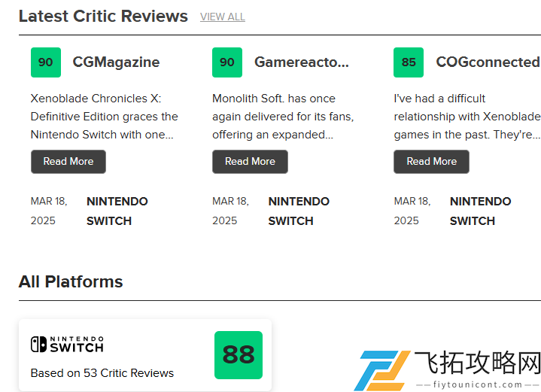Select Nintendo Switch under the COGconnected review
This screenshot has height=392, width=541.
(480, 211)
